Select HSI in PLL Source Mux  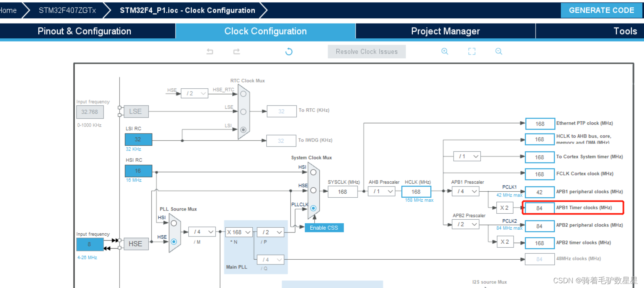174,223
